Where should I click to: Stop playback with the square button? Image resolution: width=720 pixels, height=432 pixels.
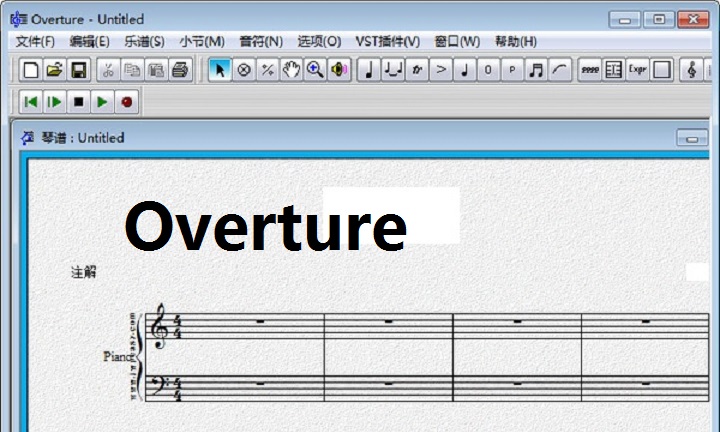click(x=79, y=102)
